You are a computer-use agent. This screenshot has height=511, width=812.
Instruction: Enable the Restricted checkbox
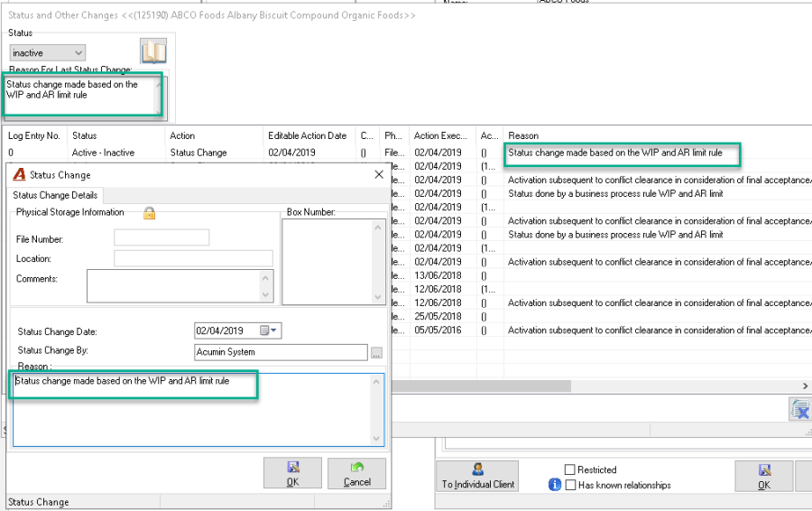click(569, 469)
